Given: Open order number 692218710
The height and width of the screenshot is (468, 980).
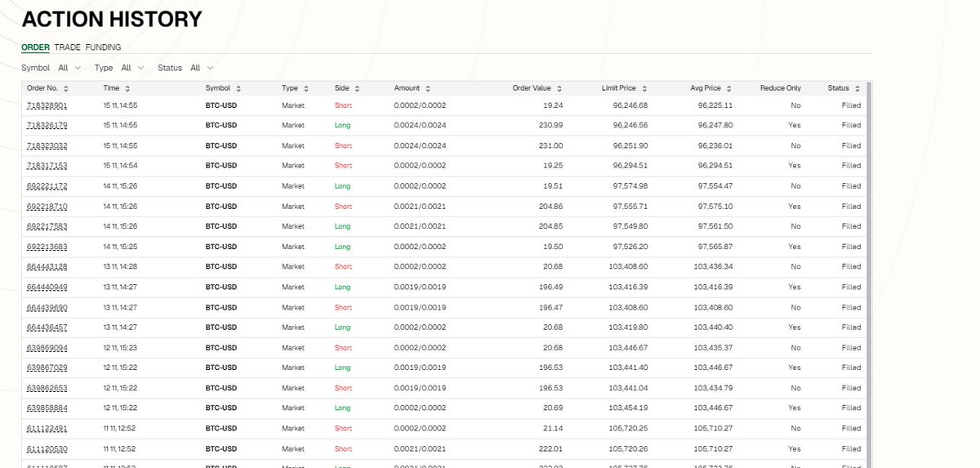Looking at the screenshot, I should [x=47, y=207].
